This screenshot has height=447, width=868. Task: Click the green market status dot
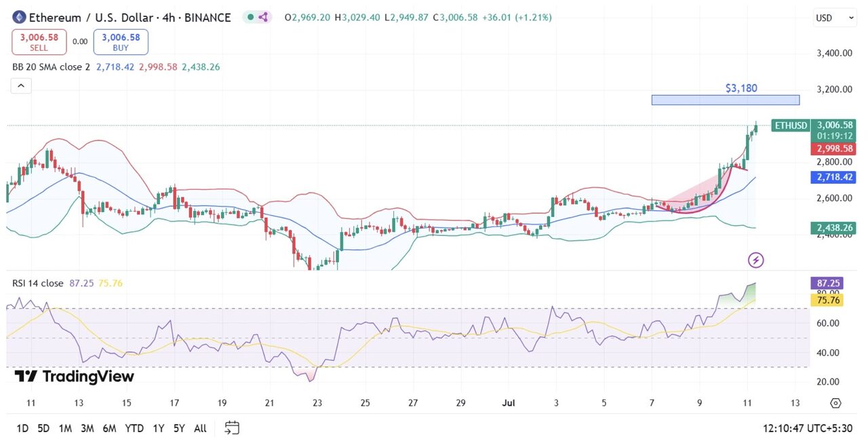(250, 18)
